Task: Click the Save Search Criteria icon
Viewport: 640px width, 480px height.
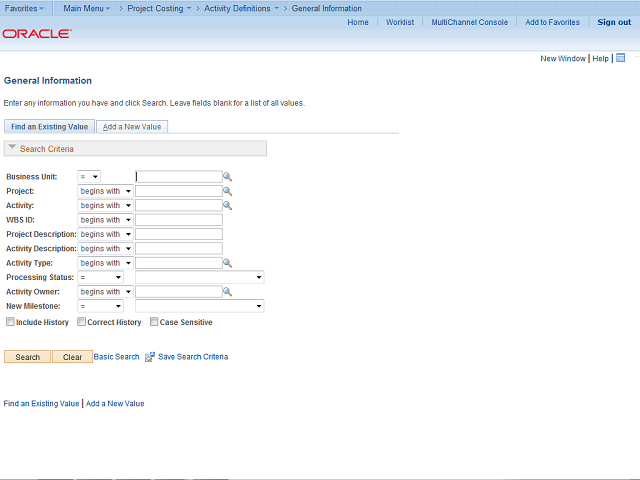Action: pyautogui.click(x=150, y=357)
